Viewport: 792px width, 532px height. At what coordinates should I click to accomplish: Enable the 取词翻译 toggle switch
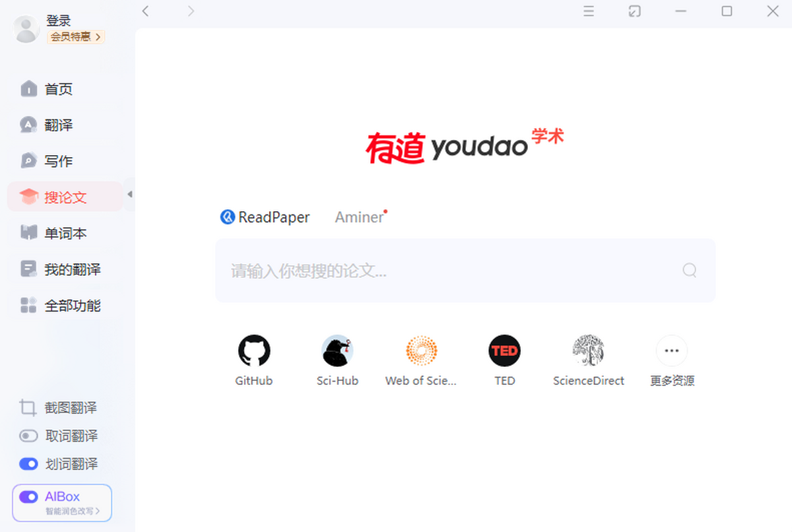[28, 436]
